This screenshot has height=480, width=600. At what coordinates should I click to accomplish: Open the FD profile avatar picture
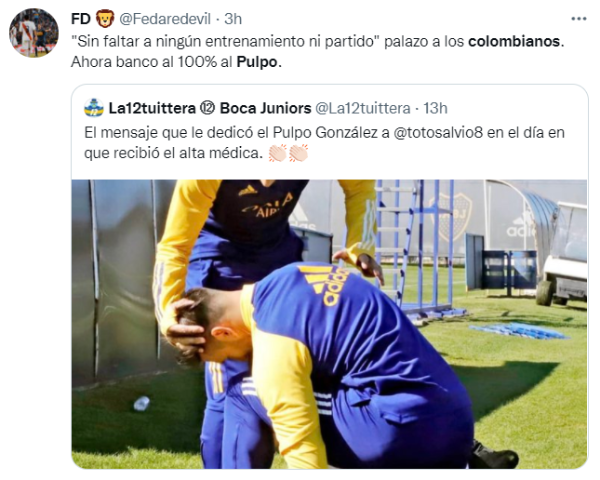pos(34,33)
